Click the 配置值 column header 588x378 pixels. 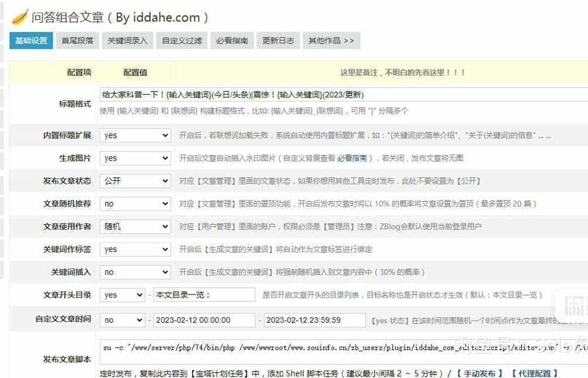click(135, 72)
